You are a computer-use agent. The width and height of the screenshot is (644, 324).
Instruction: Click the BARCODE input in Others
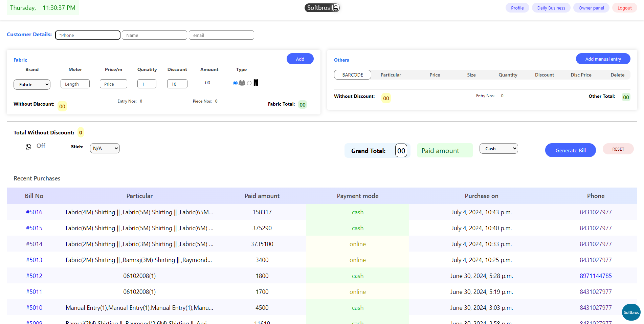[353, 75]
